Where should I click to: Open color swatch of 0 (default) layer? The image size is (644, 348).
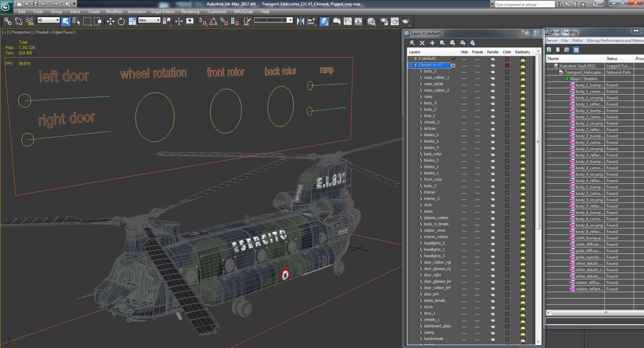point(507,59)
